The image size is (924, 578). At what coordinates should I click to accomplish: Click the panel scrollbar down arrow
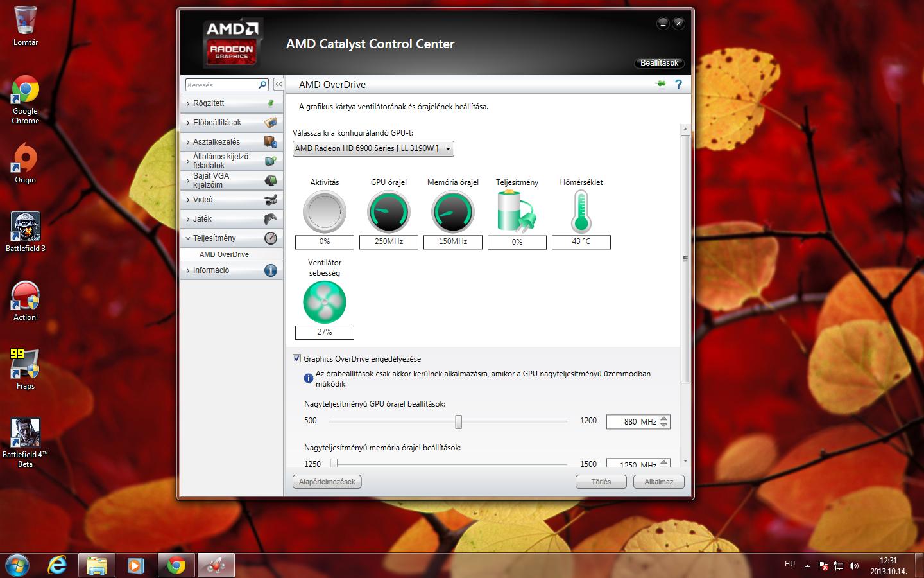pos(685,461)
